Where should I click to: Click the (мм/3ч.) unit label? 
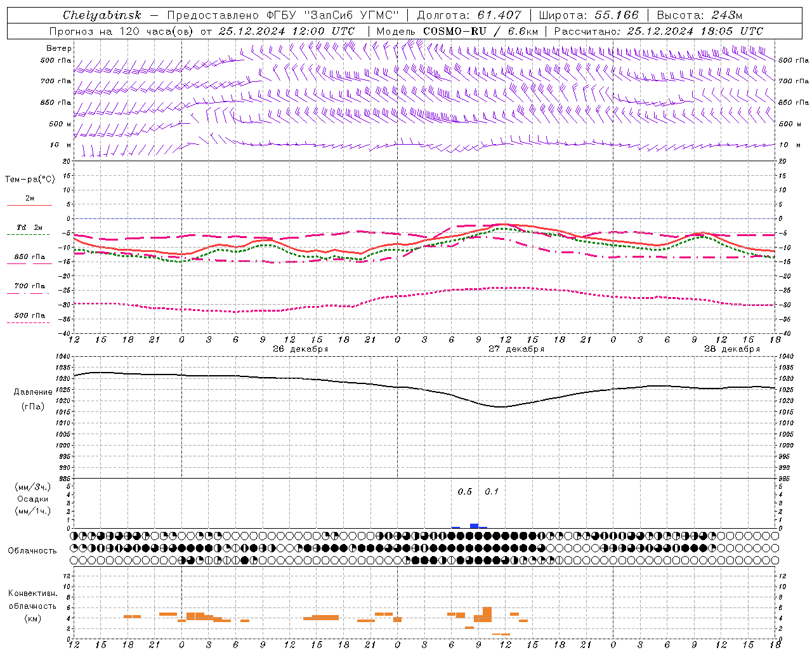pos(33,487)
